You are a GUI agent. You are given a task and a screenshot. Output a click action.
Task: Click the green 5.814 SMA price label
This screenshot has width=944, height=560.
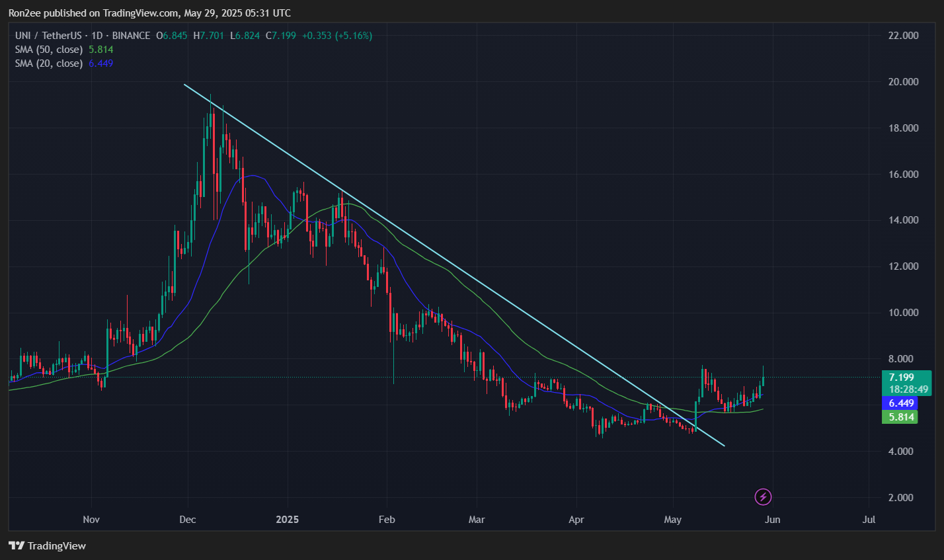click(x=902, y=417)
